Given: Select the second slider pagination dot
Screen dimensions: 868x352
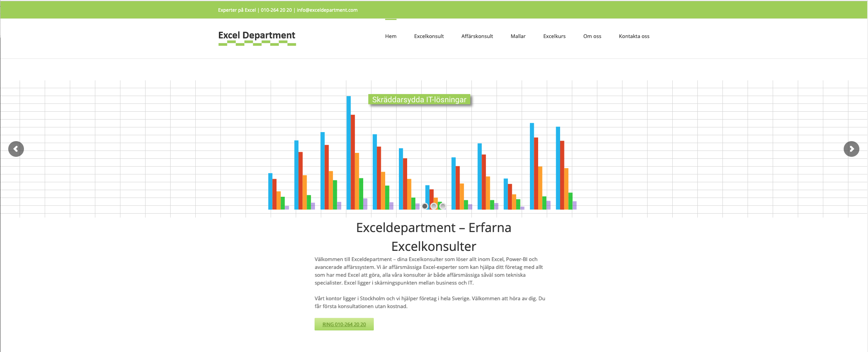Looking at the screenshot, I should (x=434, y=206).
